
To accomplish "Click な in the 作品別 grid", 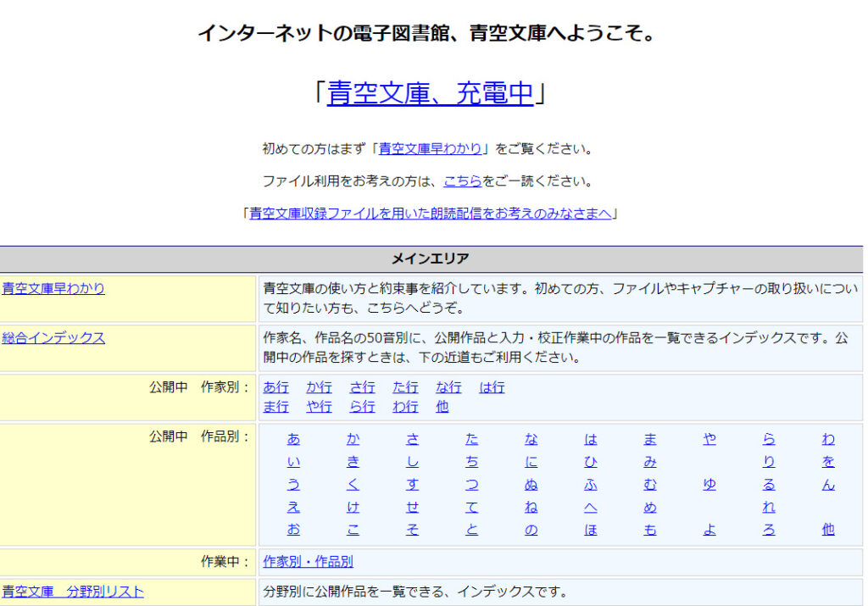I will pyautogui.click(x=531, y=439).
